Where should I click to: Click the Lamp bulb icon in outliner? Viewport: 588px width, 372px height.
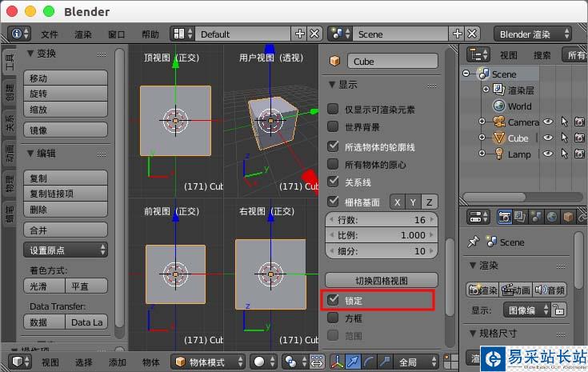[x=498, y=154]
